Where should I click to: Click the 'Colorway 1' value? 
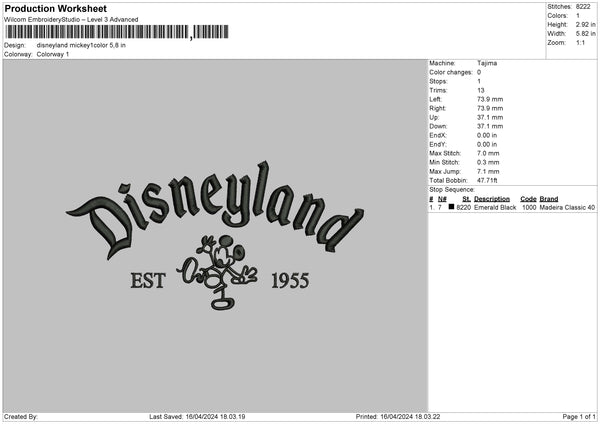coord(53,54)
